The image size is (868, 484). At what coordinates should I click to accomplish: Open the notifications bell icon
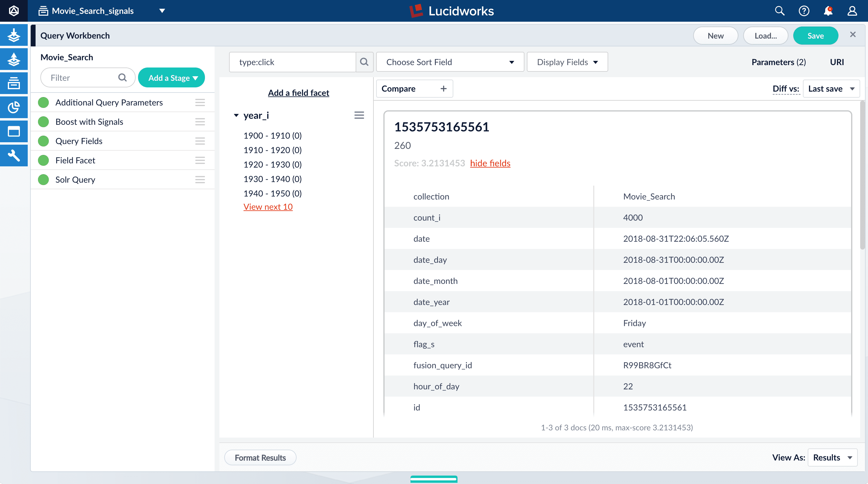click(828, 11)
